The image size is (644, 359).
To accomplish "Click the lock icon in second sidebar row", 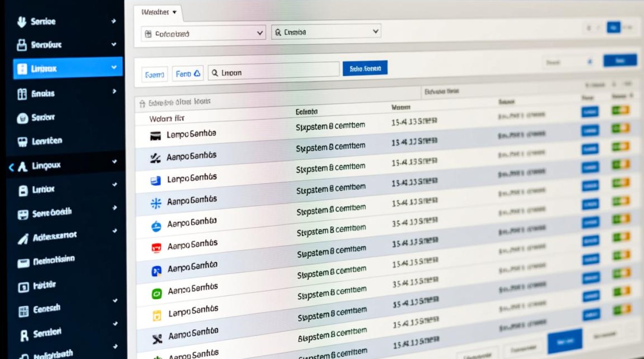I will (x=22, y=45).
